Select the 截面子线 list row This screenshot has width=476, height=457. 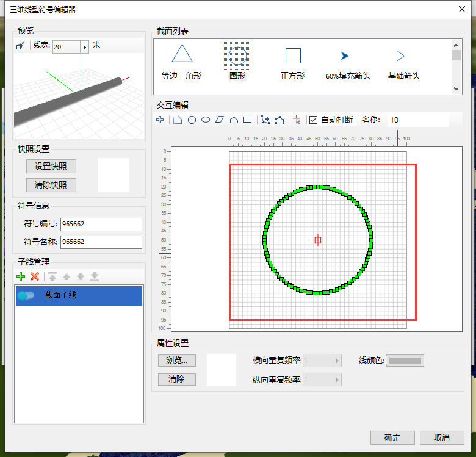coord(79,295)
